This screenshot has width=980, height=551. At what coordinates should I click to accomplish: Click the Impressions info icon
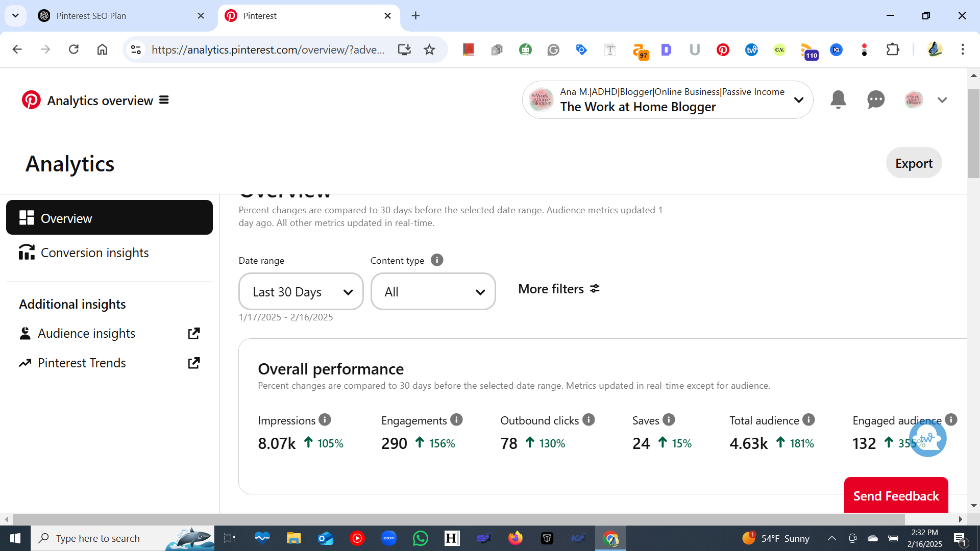coord(325,420)
